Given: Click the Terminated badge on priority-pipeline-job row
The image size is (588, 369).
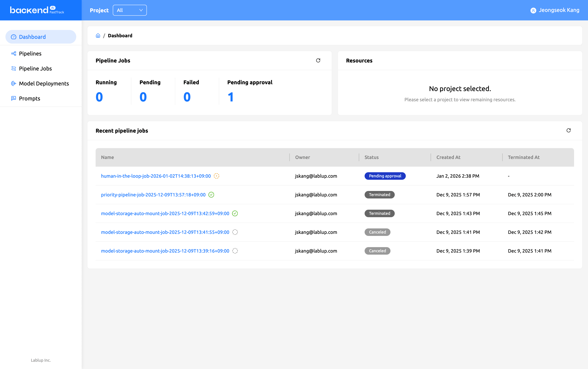Looking at the screenshot, I should click(379, 195).
